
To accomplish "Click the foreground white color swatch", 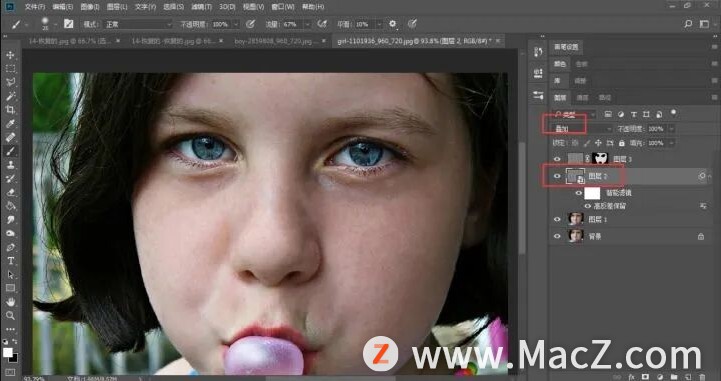I will coord(7,352).
